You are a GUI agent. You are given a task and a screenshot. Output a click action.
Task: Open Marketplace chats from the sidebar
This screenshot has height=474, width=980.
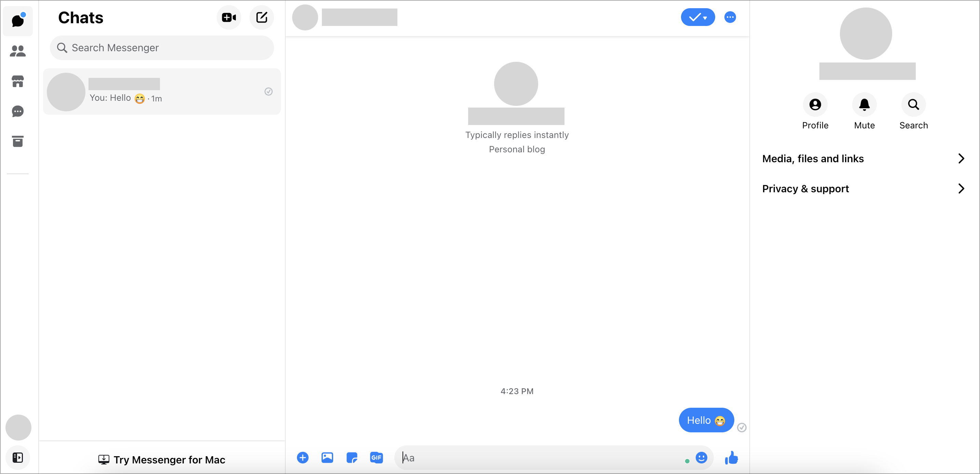(18, 81)
